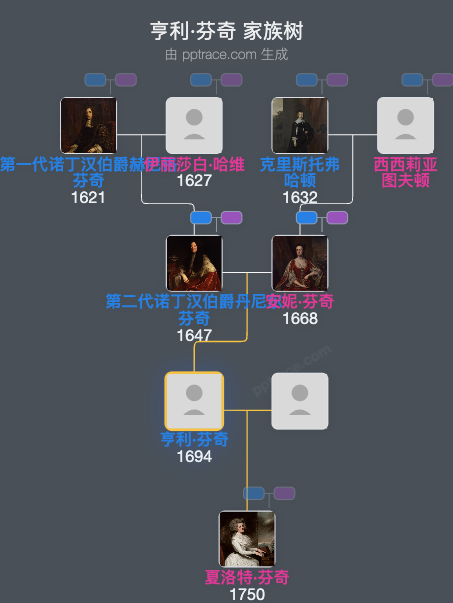Open 夏洛特·芬奇 portrait thumbnail

[247, 539]
